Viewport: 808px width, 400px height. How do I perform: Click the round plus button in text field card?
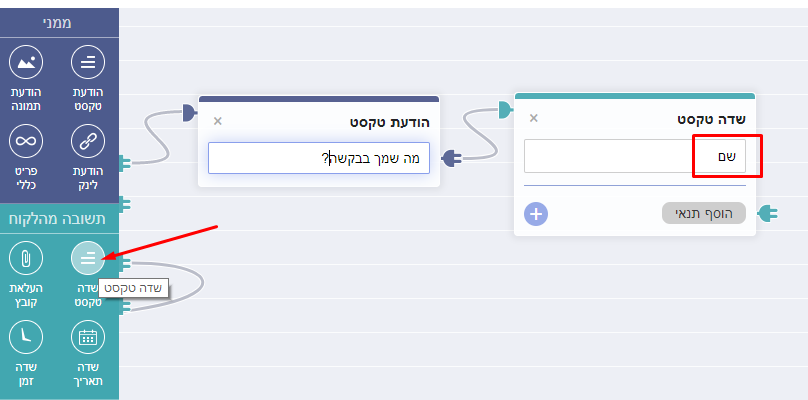[536, 214]
